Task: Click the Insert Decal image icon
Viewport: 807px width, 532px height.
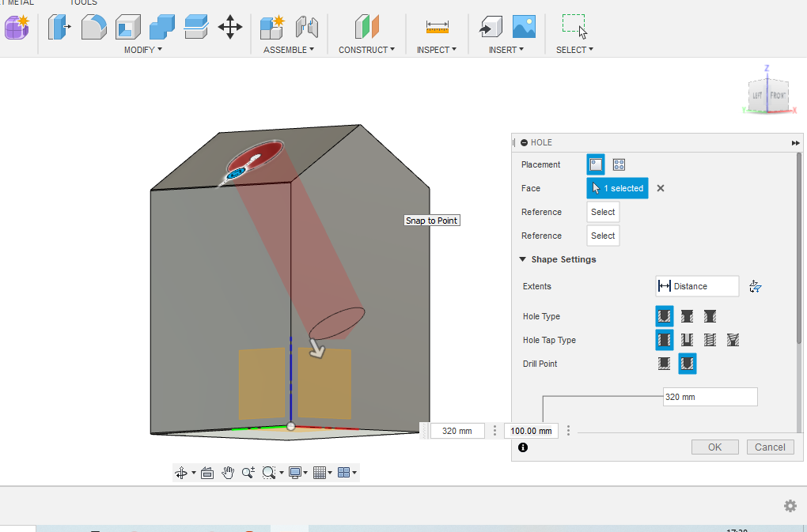Action: pyautogui.click(x=524, y=27)
